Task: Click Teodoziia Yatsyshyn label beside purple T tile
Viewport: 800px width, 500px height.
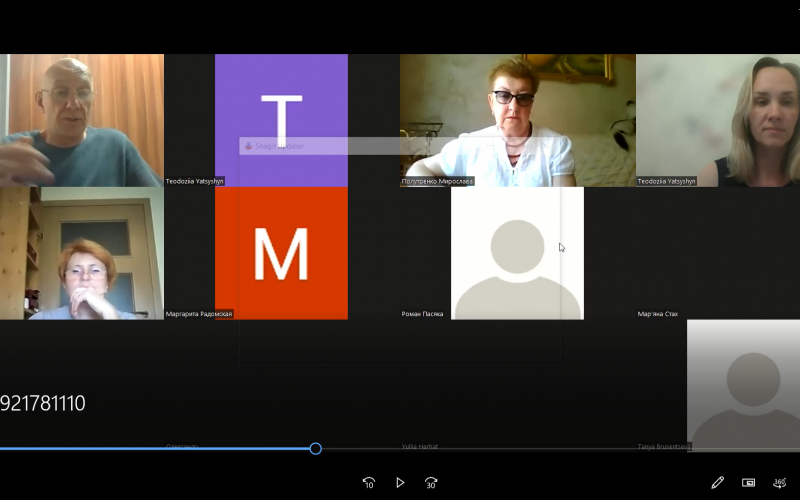Action: click(194, 181)
